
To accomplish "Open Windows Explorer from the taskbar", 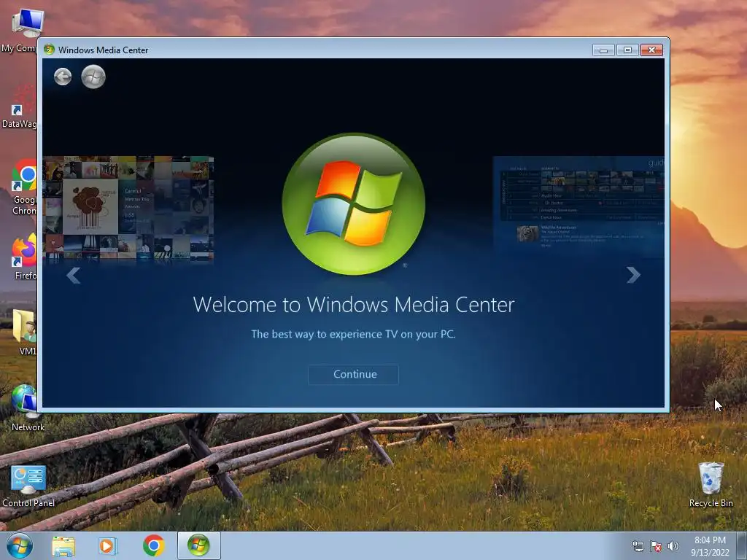I will [63, 546].
